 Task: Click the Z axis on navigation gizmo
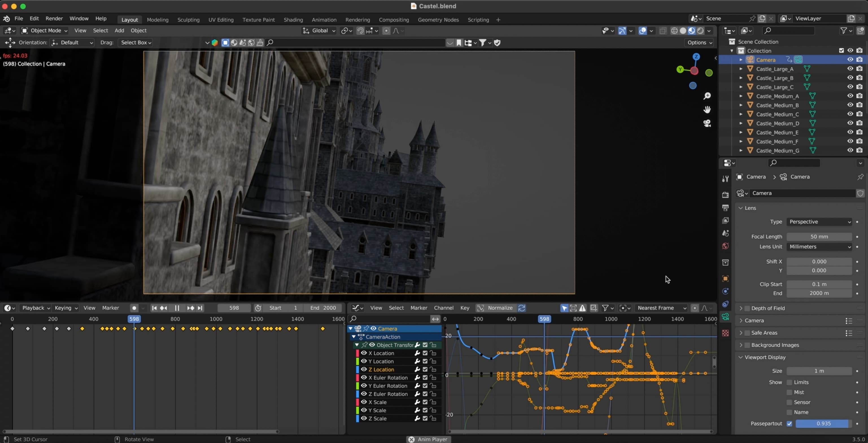coord(696,57)
